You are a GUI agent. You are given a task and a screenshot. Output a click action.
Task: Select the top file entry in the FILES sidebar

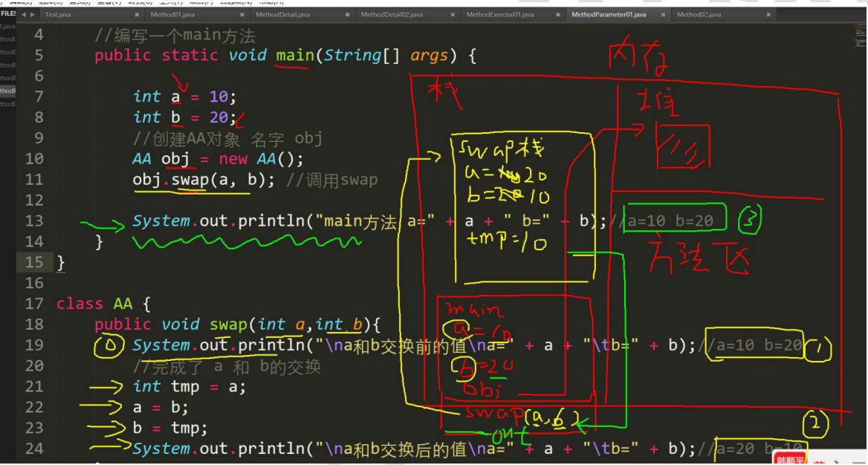[x=6, y=25]
